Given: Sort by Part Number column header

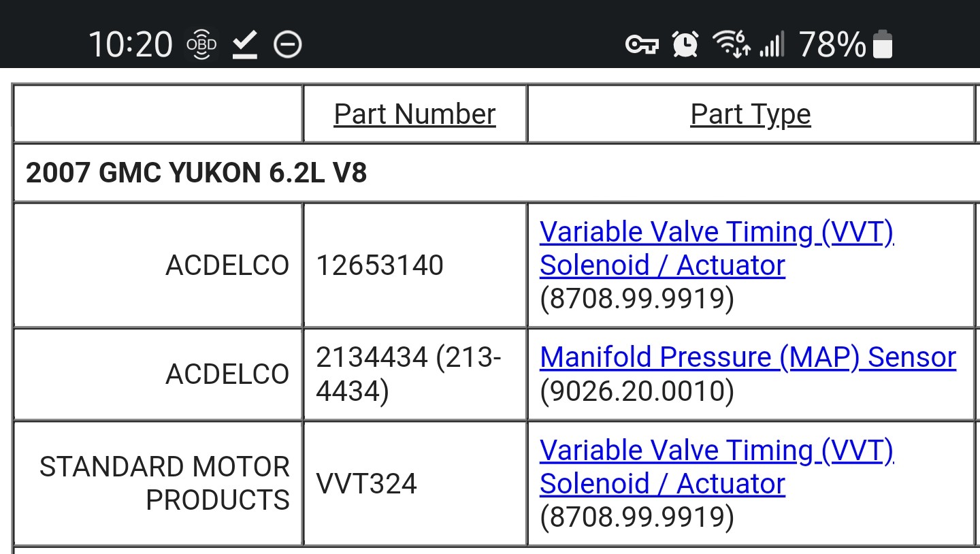Looking at the screenshot, I should (x=414, y=114).
